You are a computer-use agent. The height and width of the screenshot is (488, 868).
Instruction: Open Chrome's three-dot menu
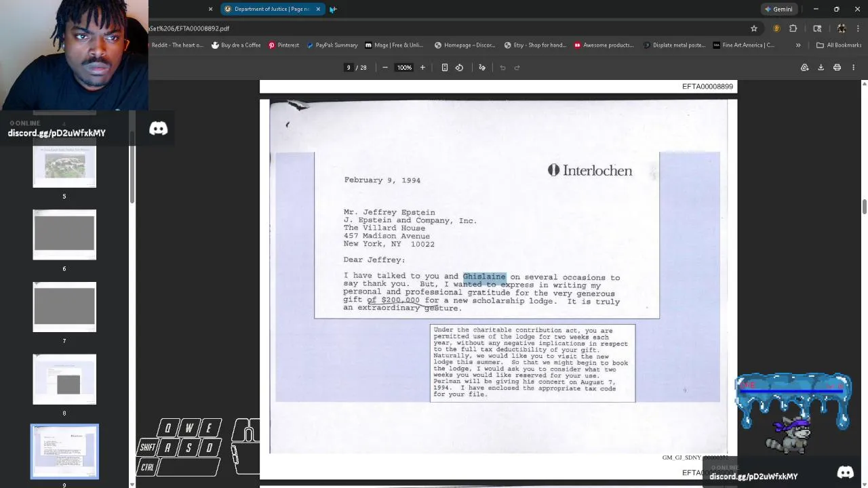pos(857,28)
